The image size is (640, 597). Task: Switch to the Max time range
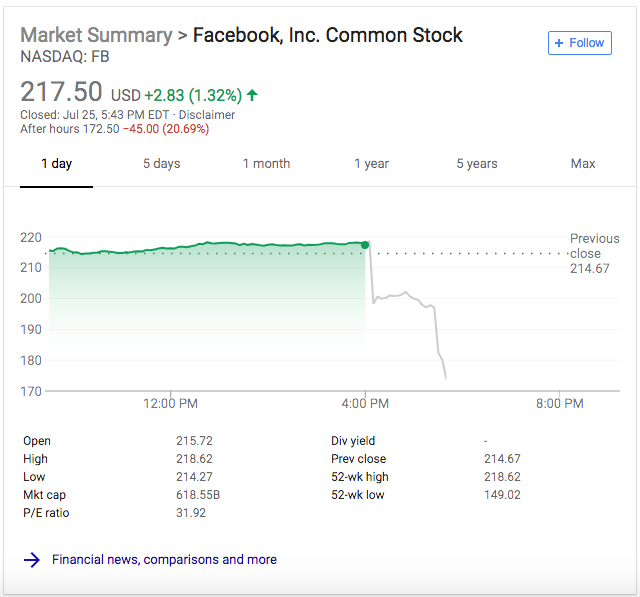coord(582,164)
